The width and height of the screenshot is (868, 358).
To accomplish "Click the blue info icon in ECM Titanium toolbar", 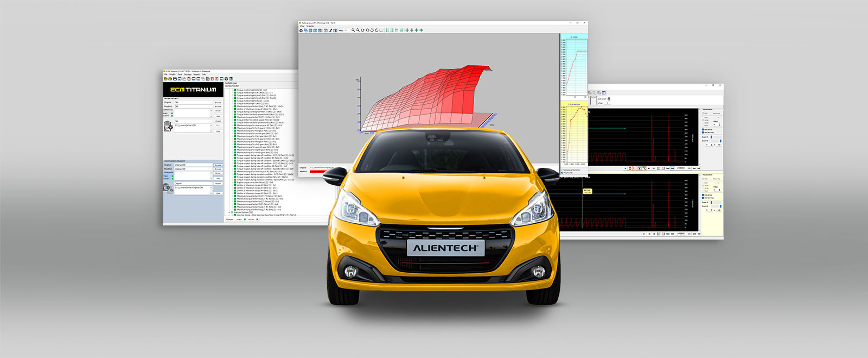I will [x=231, y=79].
